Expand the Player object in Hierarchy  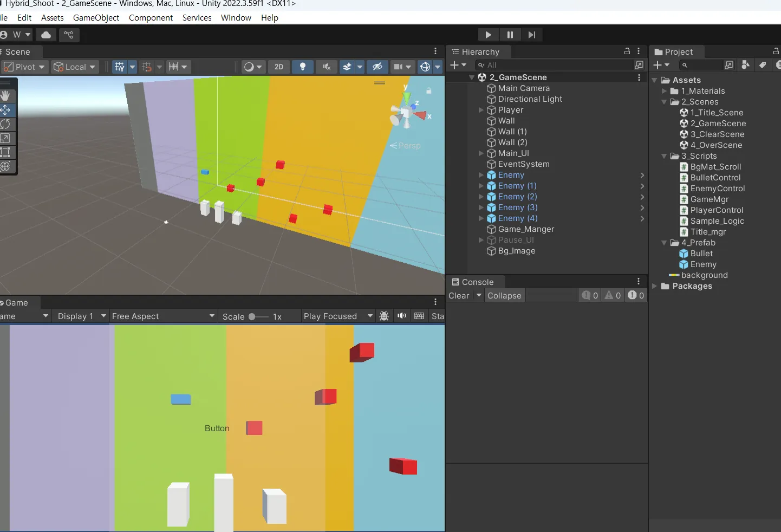[x=481, y=110]
